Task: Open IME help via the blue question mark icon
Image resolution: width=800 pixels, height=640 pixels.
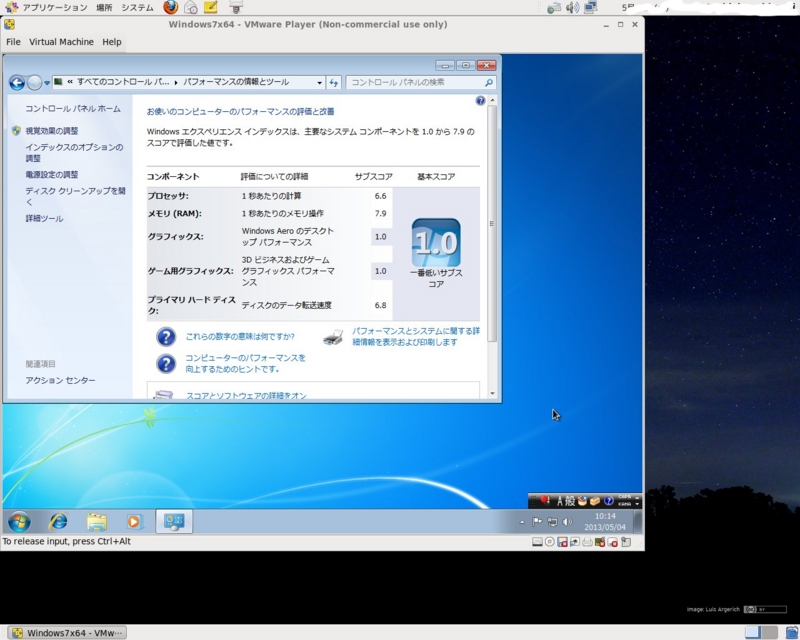Action: pyautogui.click(x=609, y=500)
